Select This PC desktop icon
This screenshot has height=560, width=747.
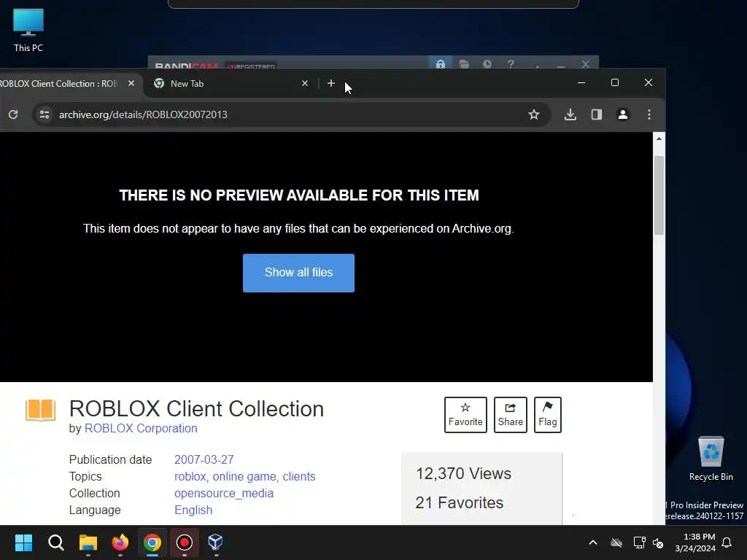[28, 31]
